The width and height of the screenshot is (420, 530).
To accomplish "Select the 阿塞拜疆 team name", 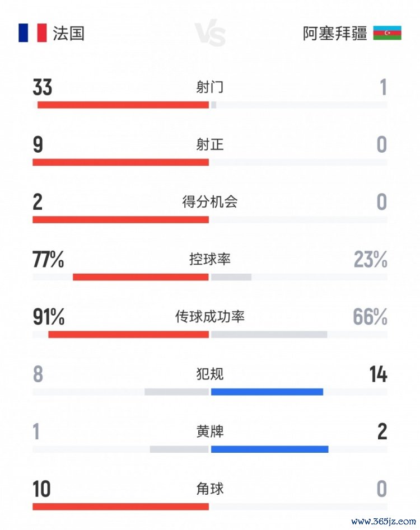I will [x=335, y=33].
